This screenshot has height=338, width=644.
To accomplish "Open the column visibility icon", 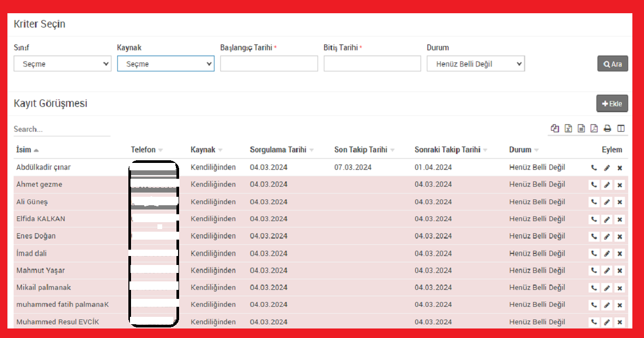I will pos(621,129).
